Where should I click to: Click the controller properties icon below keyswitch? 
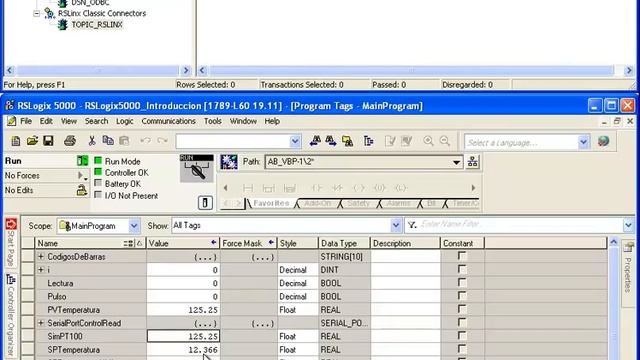(x=205, y=202)
